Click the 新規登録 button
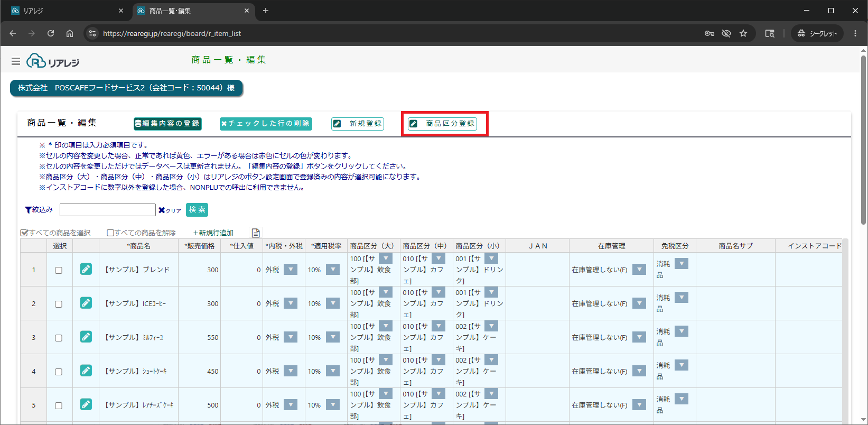The height and width of the screenshot is (425, 868). (x=358, y=123)
